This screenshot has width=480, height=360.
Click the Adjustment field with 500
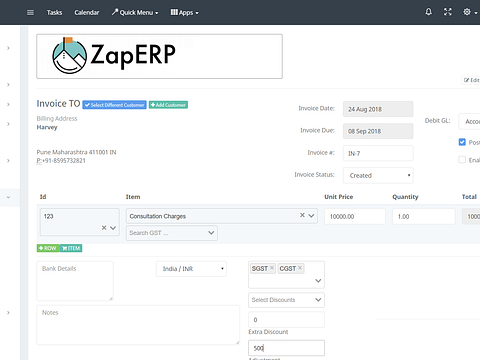point(286,348)
